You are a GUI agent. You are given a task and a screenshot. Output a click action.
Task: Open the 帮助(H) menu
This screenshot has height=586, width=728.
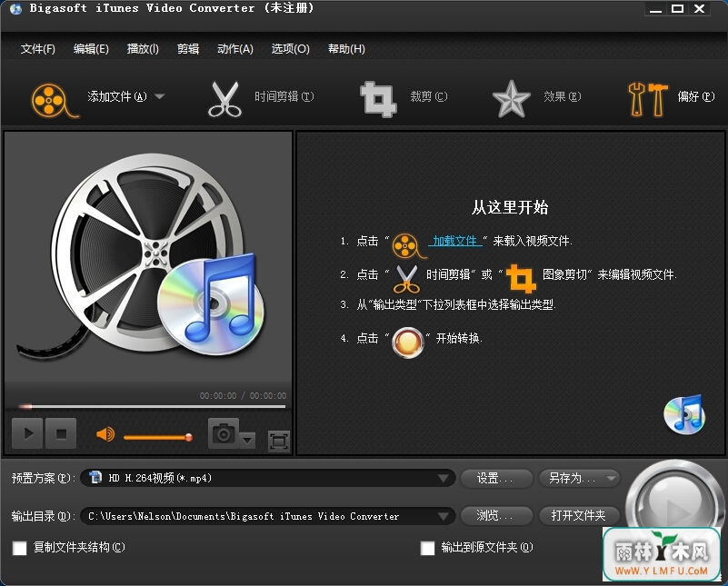[346, 49]
